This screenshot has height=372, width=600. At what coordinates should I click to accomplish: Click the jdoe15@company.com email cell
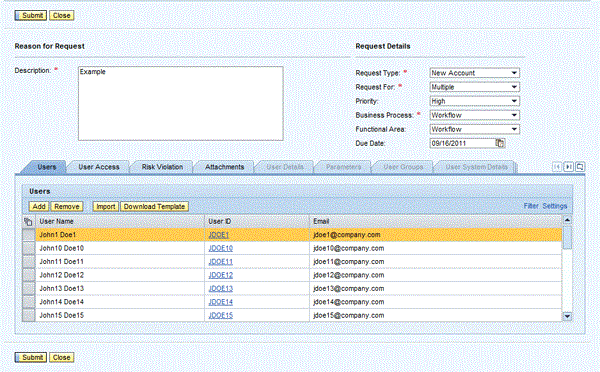click(435, 315)
